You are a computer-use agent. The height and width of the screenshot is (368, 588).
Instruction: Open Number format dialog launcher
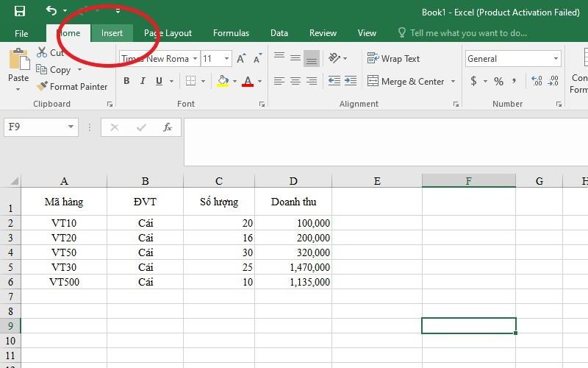tap(559, 104)
